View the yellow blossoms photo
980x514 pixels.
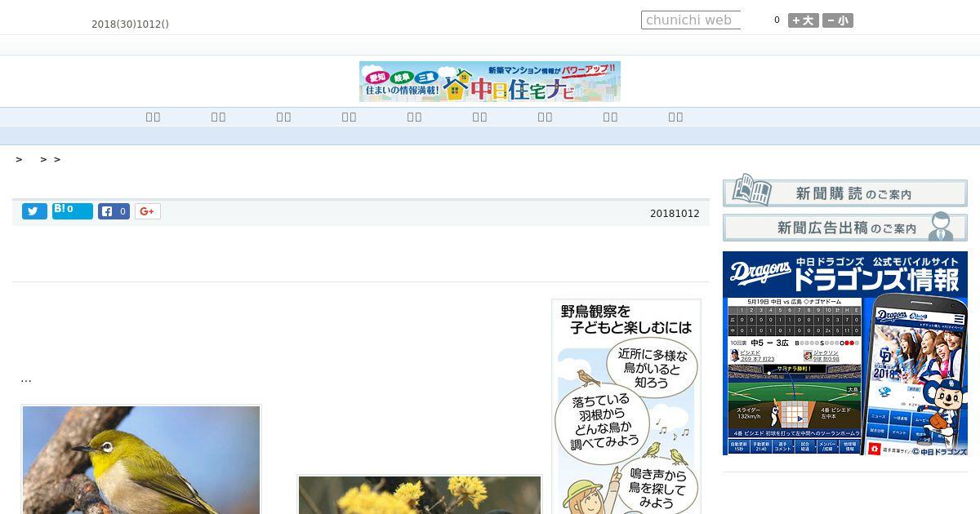pos(420,494)
